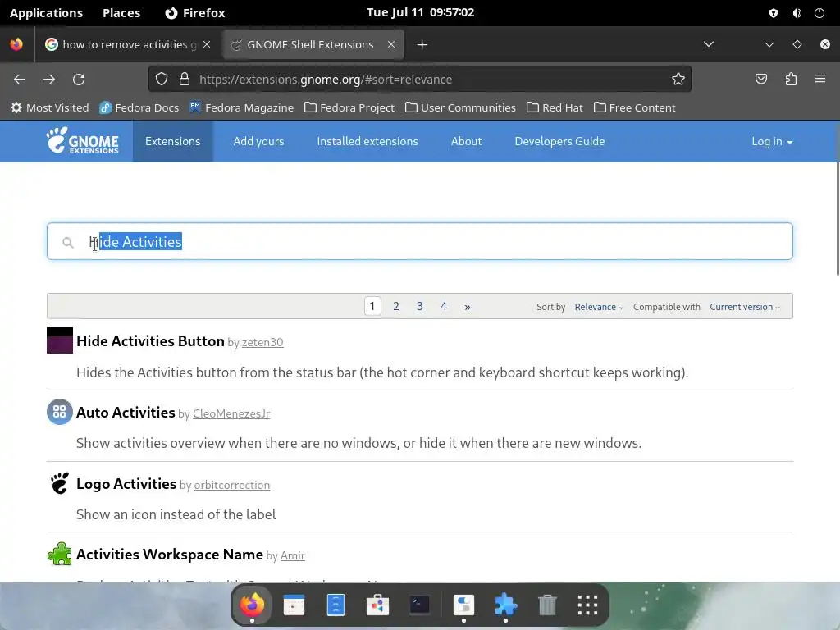Open the power menu in top bar
This screenshot has width=840, height=630.
[819, 13]
